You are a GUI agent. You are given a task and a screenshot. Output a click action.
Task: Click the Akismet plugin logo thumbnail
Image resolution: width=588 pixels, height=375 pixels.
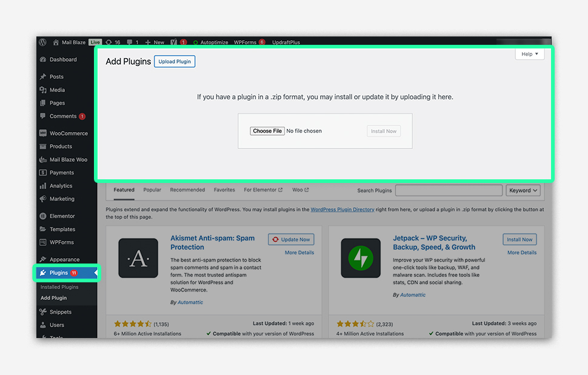[138, 258]
